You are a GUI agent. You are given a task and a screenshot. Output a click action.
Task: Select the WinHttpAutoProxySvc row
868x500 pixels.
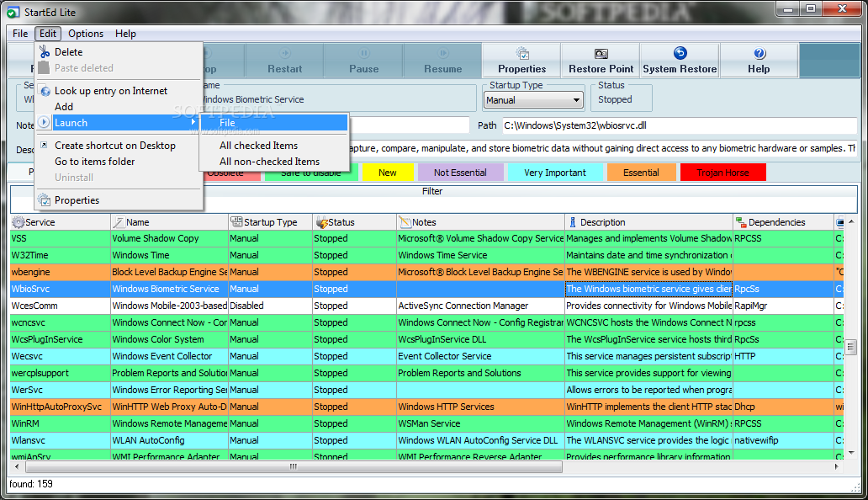(x=426, y=407)
